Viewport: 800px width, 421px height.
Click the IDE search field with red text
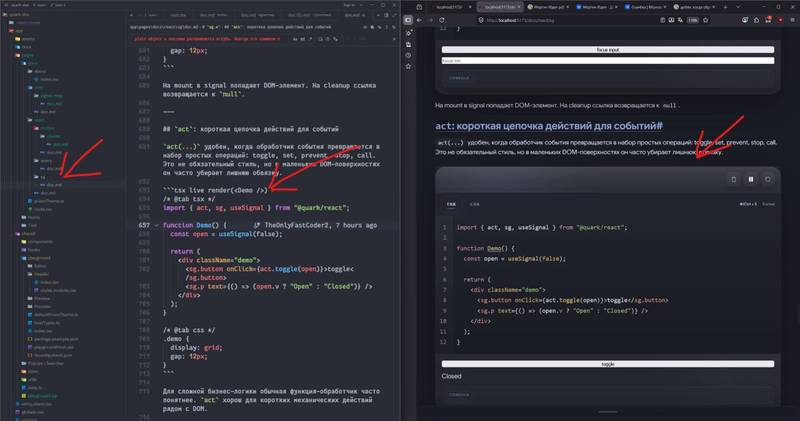207,39
